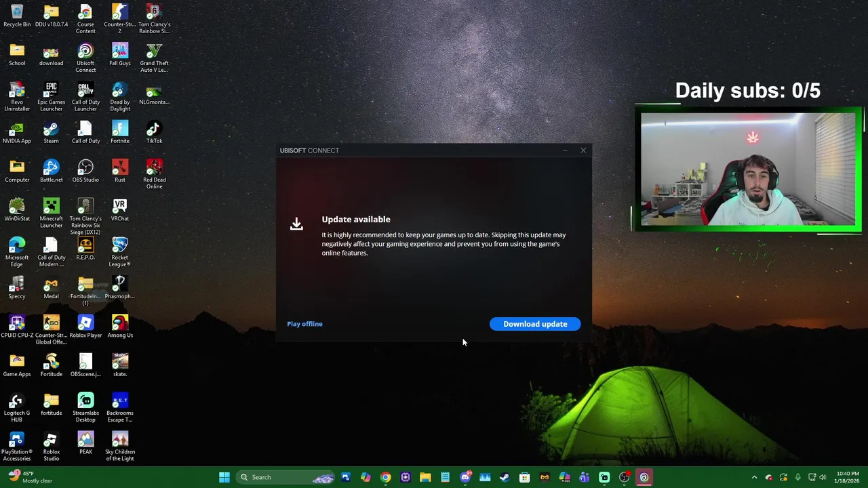Open the weather widget showing 45°F
Viewport: 868px width, 488px height.
[28, 477]
